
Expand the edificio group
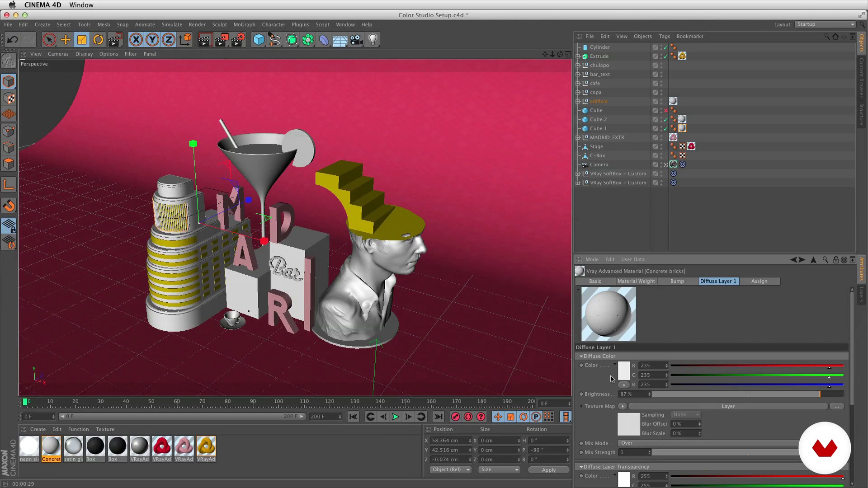point(578,101)
